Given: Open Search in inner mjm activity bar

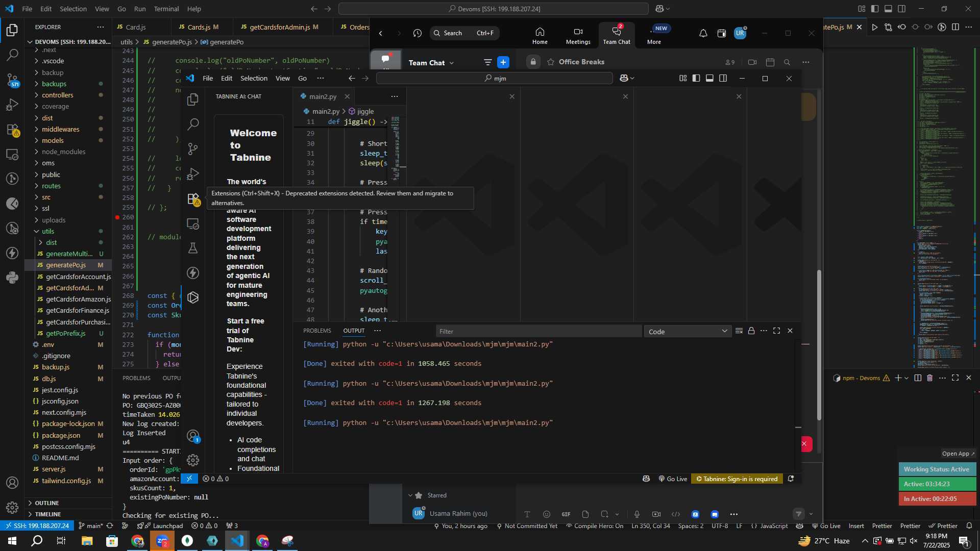Looking at the screenshot, I should [193, 124].
